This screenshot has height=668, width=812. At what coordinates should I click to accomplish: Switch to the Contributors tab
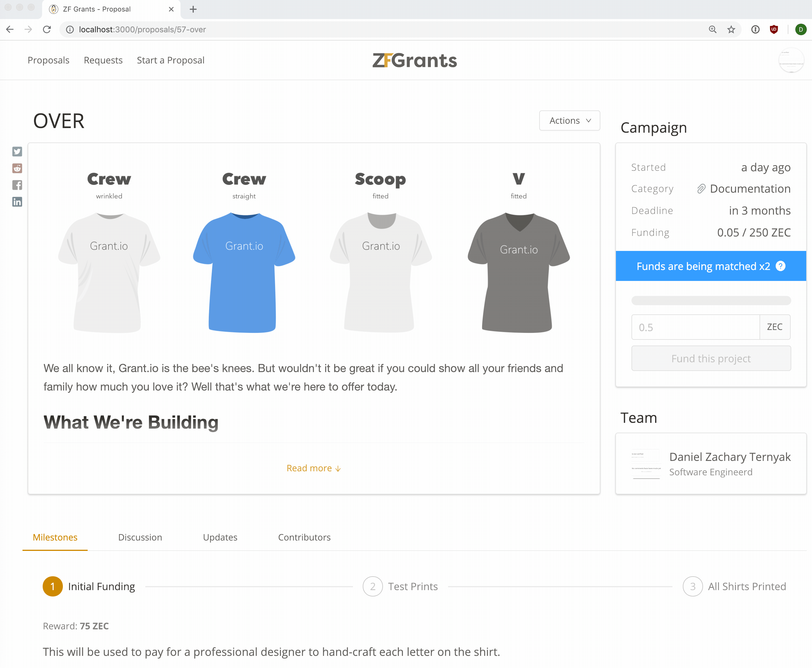click(304, 537)
